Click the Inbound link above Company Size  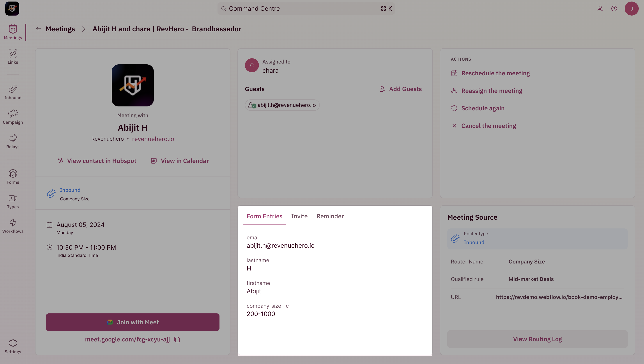(x=70, y=190)
